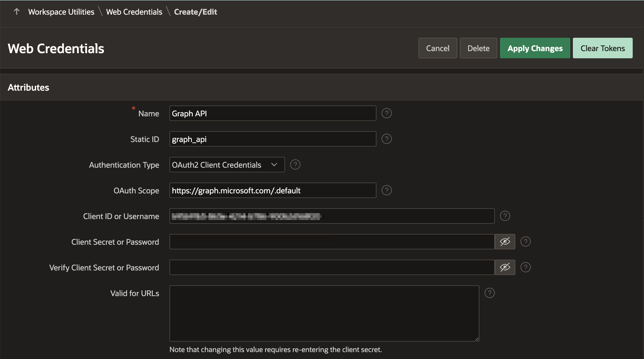
Task: Open help icon beside Valid for URLs
Action: click(489, 293)
